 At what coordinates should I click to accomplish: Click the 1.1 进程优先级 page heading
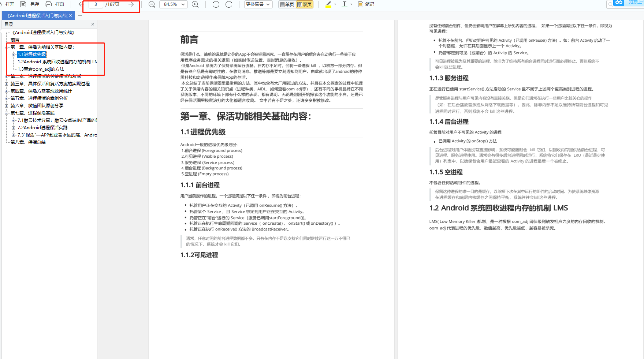coord(203,132)
